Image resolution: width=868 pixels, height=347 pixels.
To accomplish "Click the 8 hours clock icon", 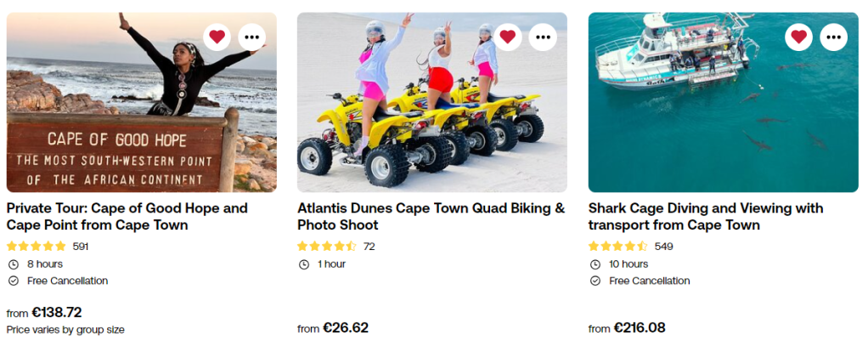I will pos(13,264).
